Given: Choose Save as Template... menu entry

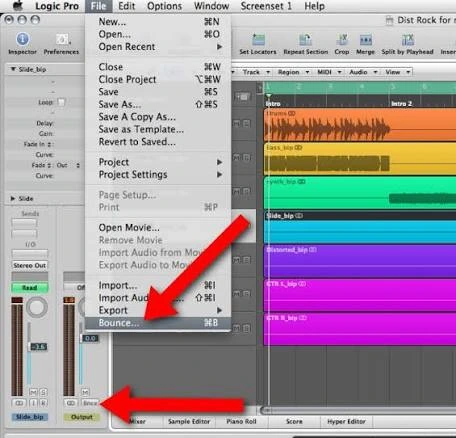Looking at the screenshot, I should (x=158, y=129).
